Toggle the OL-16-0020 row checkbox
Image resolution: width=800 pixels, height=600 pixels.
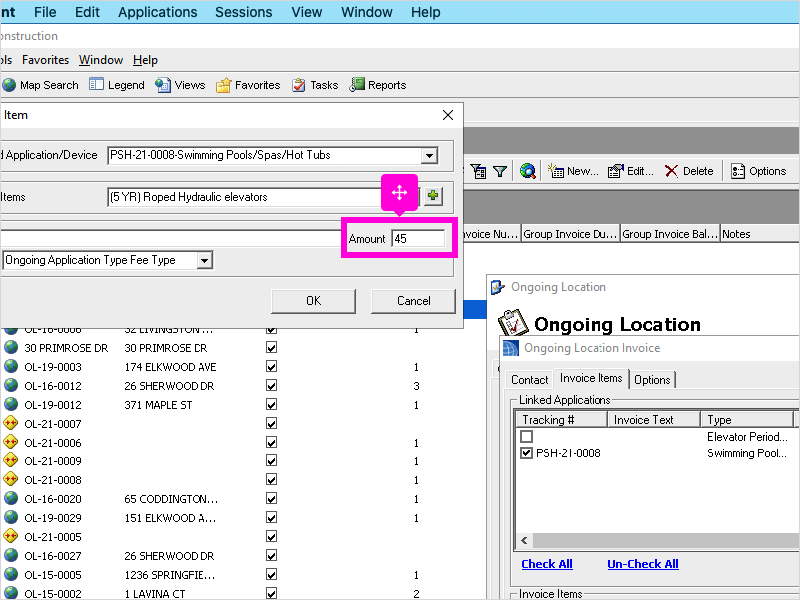(271, 498)
